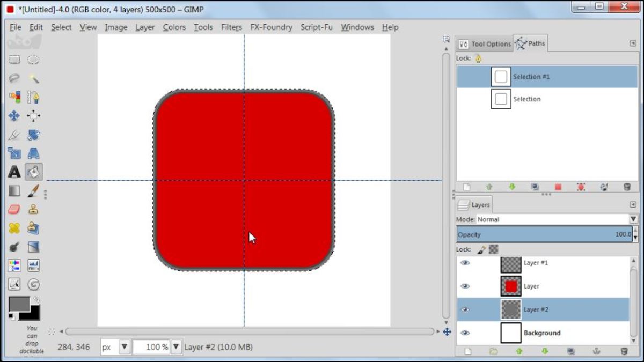This screenshot has height=362, width=644.
Task: Pick the Bucket Fill tool
Action: tap(33, 172)
